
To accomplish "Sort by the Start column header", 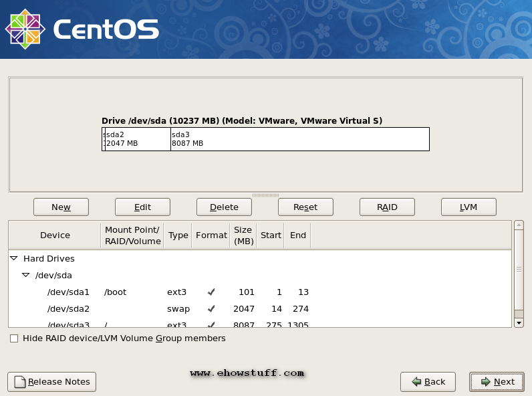I will pyautogui.click(x=271, y=235).
